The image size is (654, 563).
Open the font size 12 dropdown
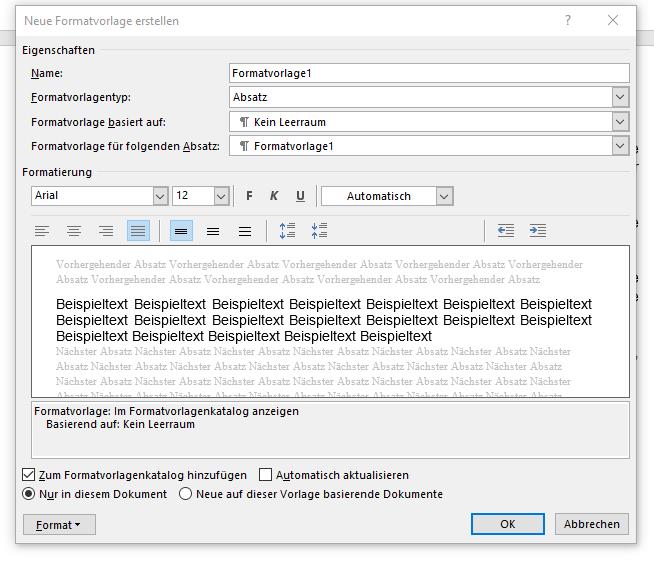(221, 196)
